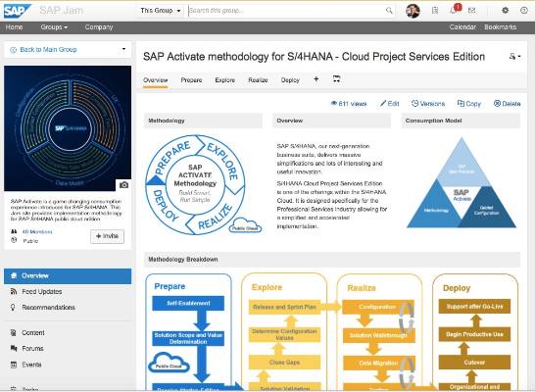Image resolution: width=535 pixels, height=392 pixels.
Task: Click the Public Cloud icon in Prepare box
Action: (x=169, y=363)
